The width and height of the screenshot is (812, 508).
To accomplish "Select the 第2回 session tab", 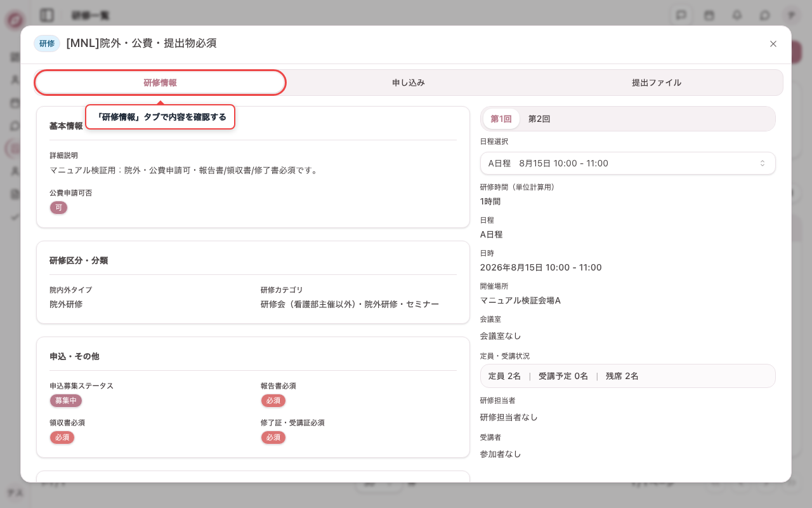I will pos(539,119).
